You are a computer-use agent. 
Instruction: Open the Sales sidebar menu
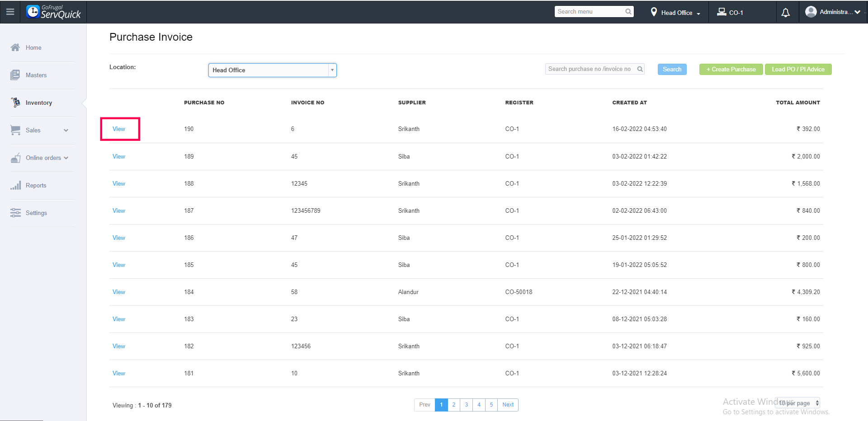click(33, 130)
